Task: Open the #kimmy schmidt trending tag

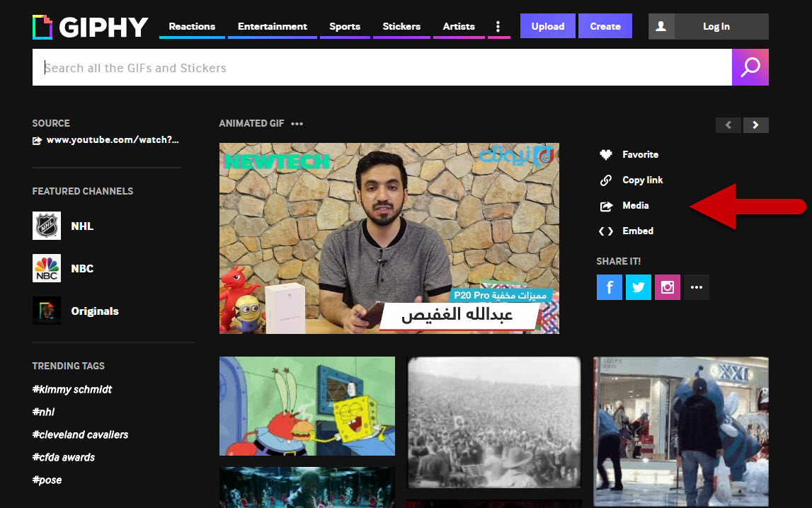Action: [72, 390]
